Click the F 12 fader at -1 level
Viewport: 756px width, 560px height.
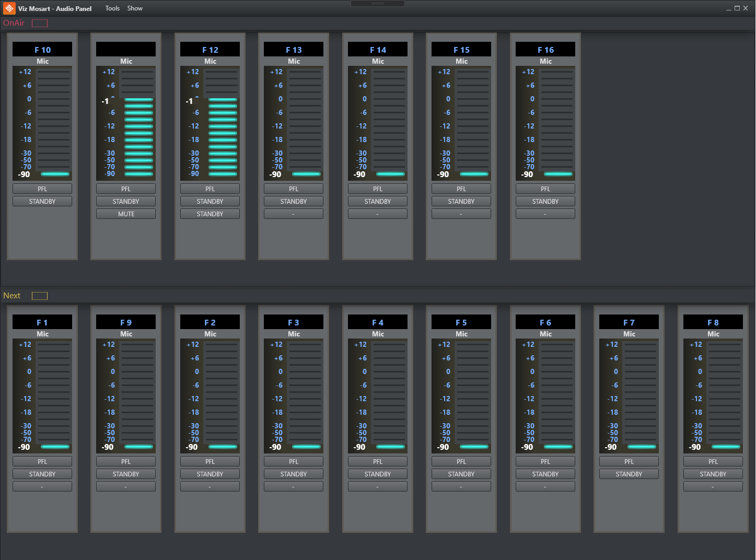point(223,99)
